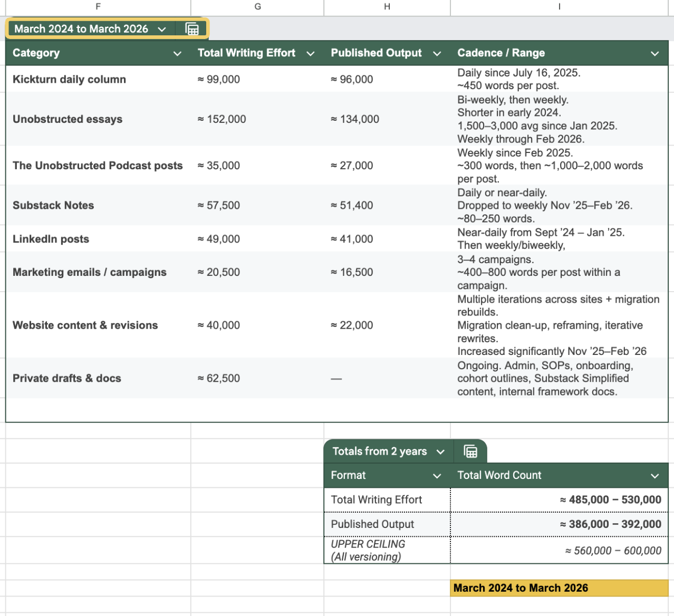This screenshot has width=674, height=616.
Task: Click the yellow March 2024 to March 2026 cell
Action: coord(559,588)
